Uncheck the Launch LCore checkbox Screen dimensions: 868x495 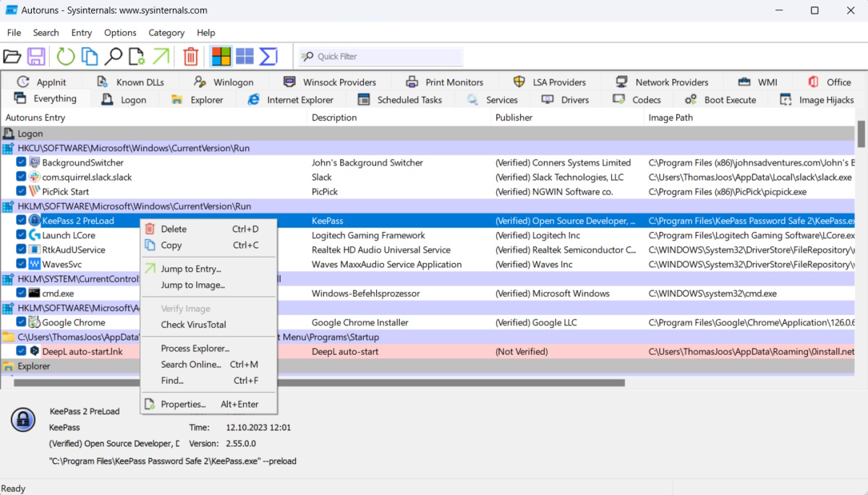coord(22,235)
